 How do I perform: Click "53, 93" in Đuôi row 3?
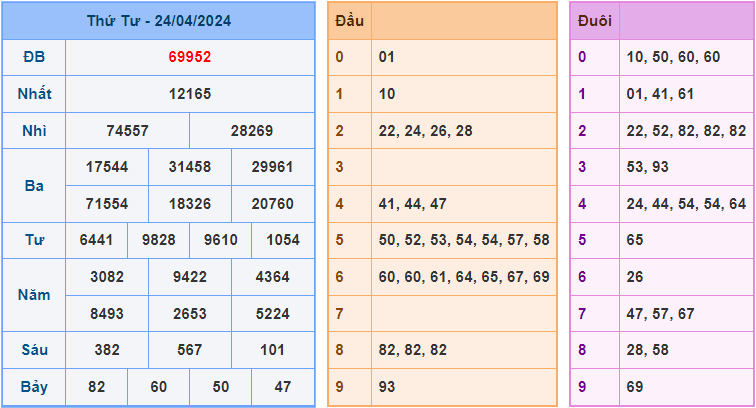(648, 167)
